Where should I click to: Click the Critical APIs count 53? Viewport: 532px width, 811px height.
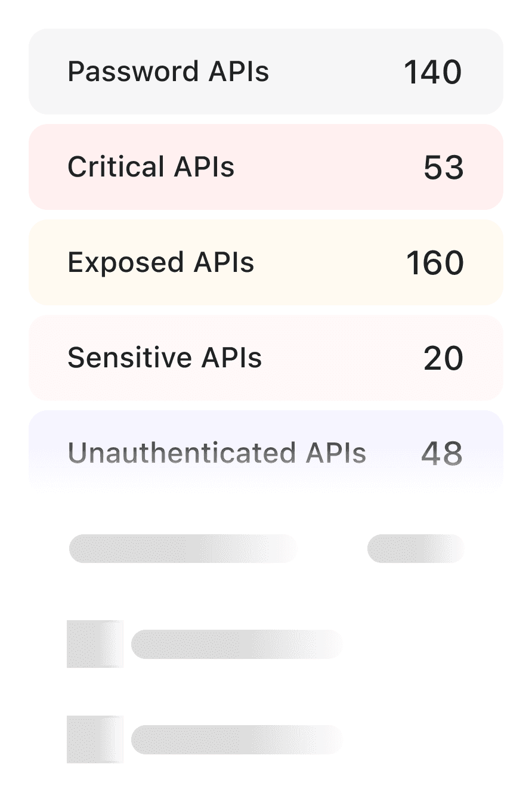[444, 167]
